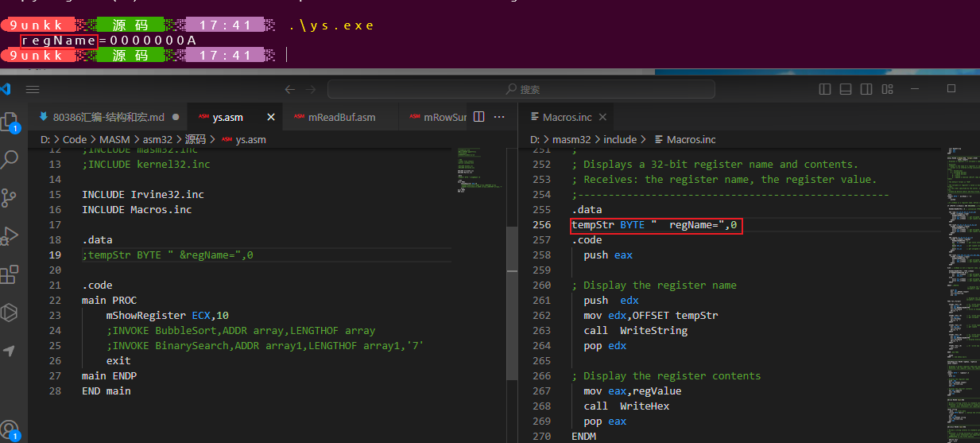Open the hexagon extension icon in activity bar
The height and width of the screenshot is (443, 980).
pyautogui.click(x=10, y=312)
